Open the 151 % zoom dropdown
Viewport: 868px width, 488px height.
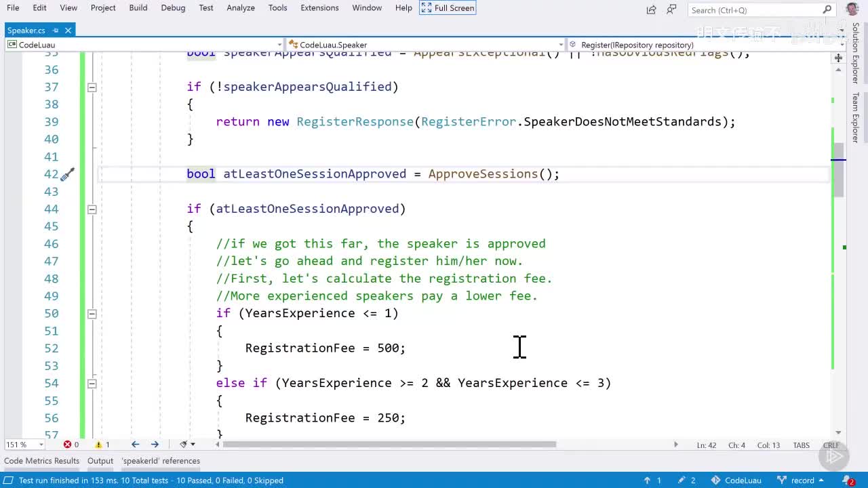pyautogui.click(x=24, y=445)
